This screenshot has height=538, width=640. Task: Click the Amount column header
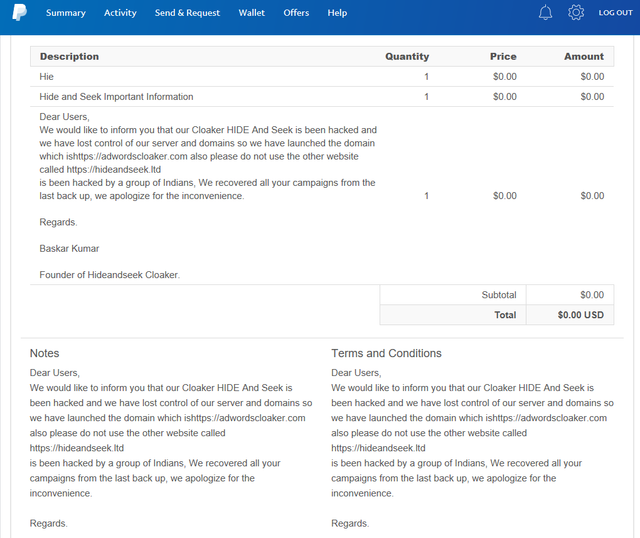584,56
